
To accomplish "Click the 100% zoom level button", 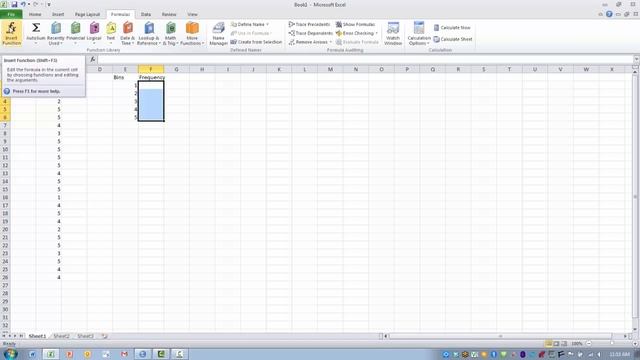I will coord(577,344).
